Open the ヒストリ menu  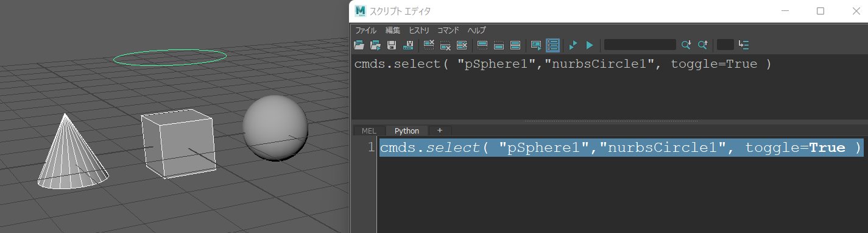click(x=419, y=30)
